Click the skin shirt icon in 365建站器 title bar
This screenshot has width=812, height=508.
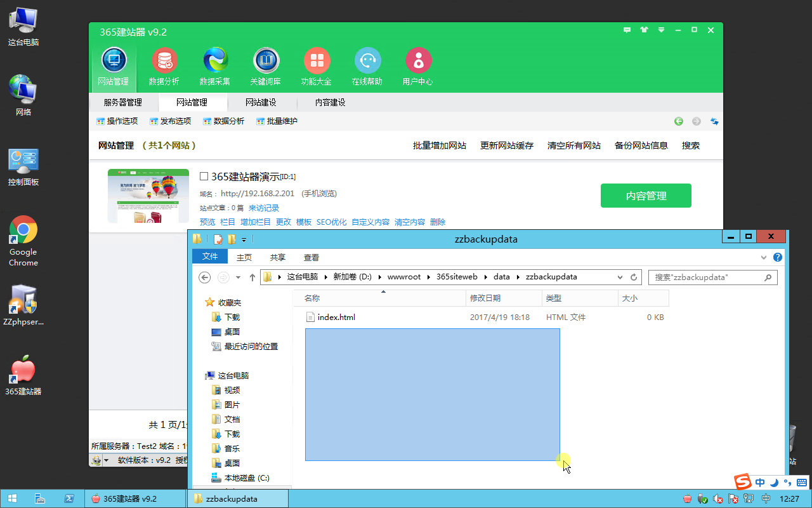pyautogui.click(x=645, y=30)
